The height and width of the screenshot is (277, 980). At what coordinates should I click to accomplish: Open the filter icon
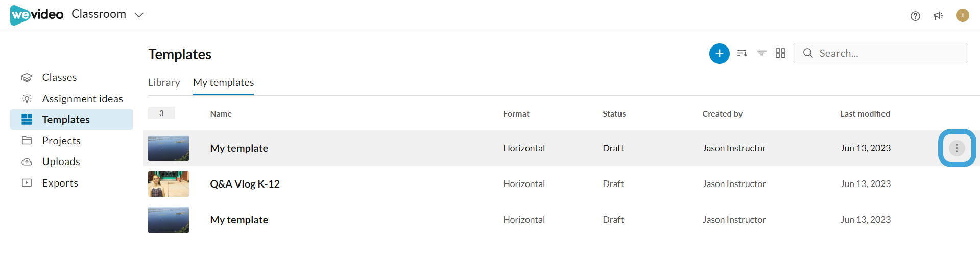point(761,53)
